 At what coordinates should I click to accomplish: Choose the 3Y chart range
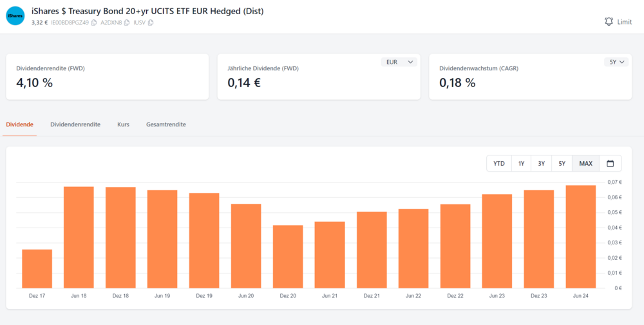pyautogui.click(x=542, y=164)
